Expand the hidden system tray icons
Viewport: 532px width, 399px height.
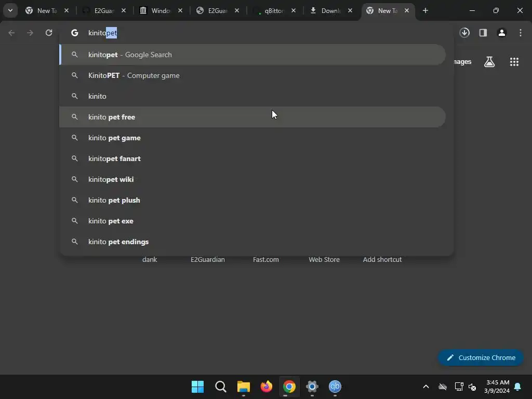click(x=426, y=387)
